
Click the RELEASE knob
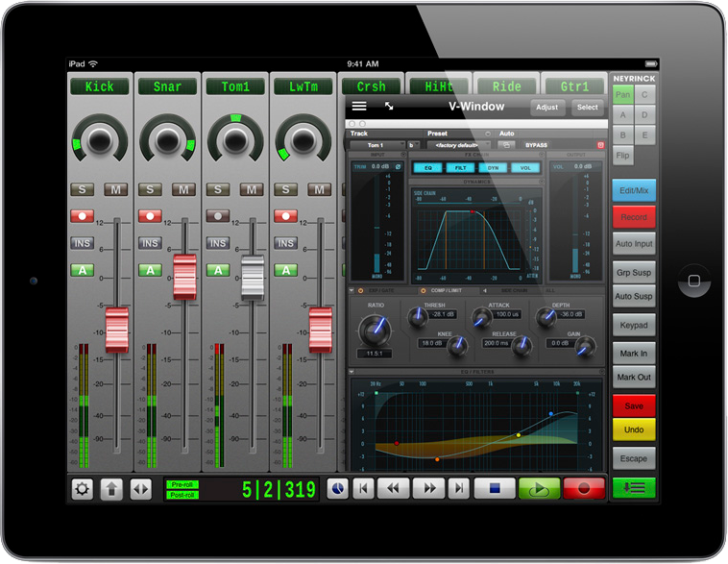[522, 346]
